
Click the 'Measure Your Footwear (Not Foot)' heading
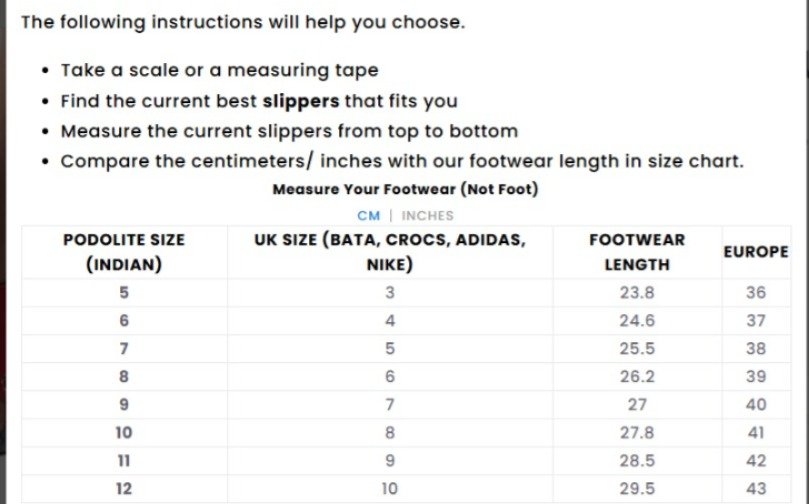point(405,189)
